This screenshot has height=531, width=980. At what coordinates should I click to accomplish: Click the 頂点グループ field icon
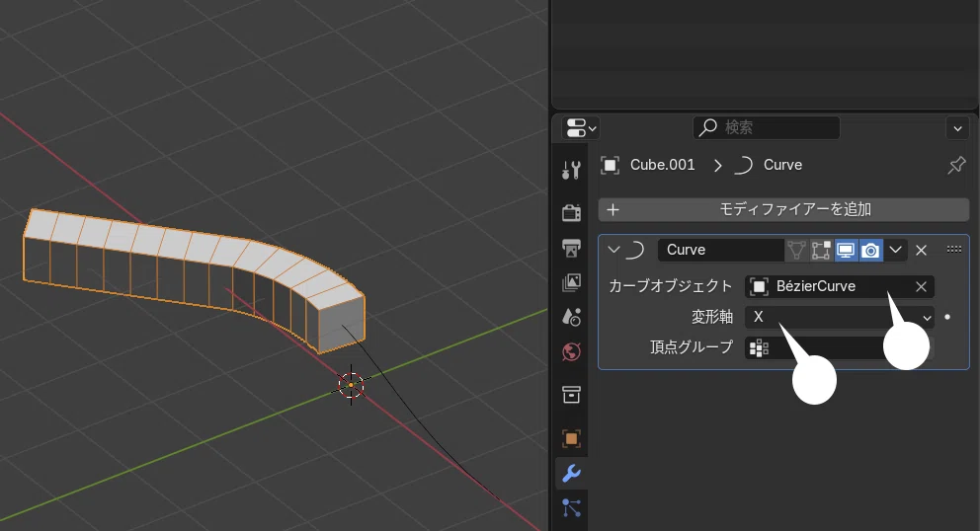point(759,348)
